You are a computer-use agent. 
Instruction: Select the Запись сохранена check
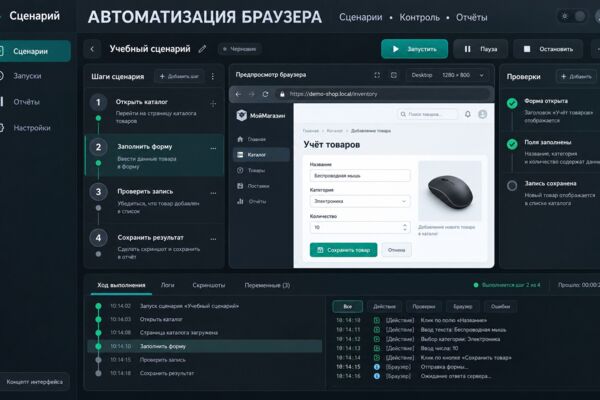(x=551, y=193)
